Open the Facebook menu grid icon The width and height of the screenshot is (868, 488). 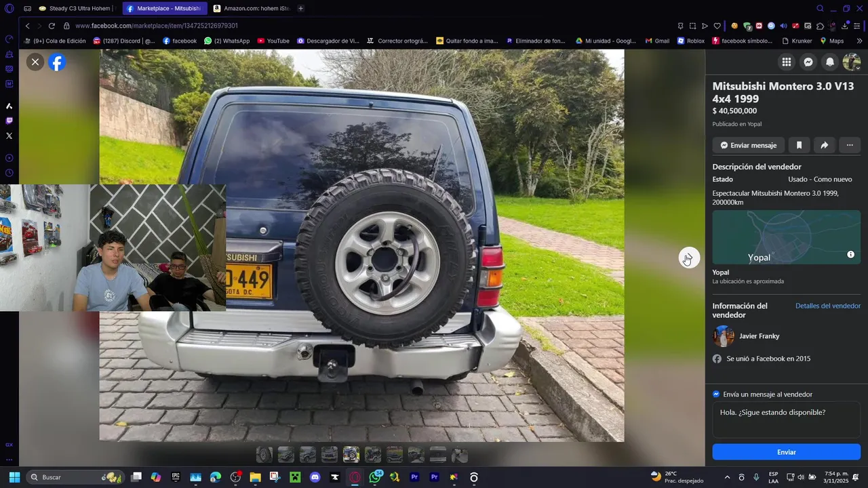pyautogui.click(x=786, y=62)
